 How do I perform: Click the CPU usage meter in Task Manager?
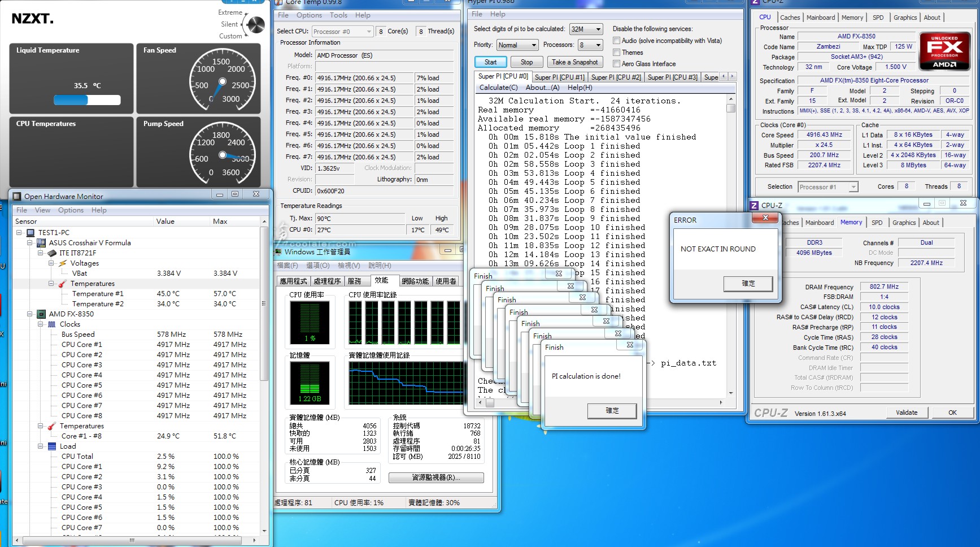pyautogui.click(x=310, y=323)
